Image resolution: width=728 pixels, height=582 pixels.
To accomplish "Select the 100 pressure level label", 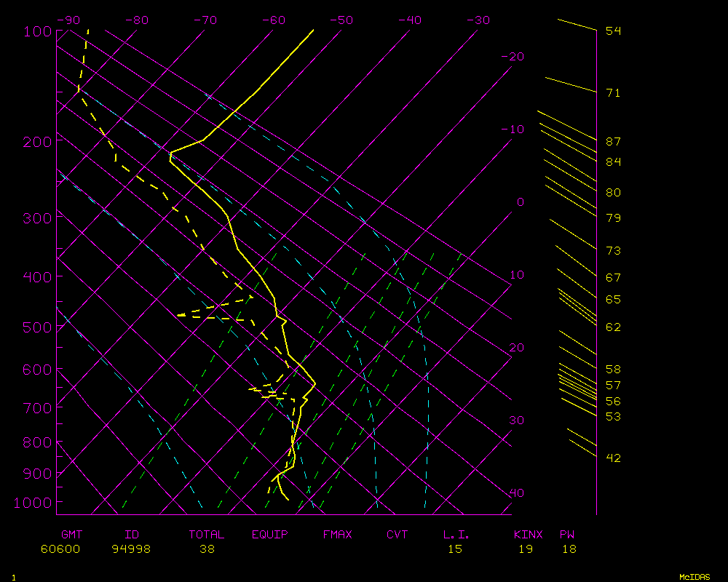I will (38, 31).
